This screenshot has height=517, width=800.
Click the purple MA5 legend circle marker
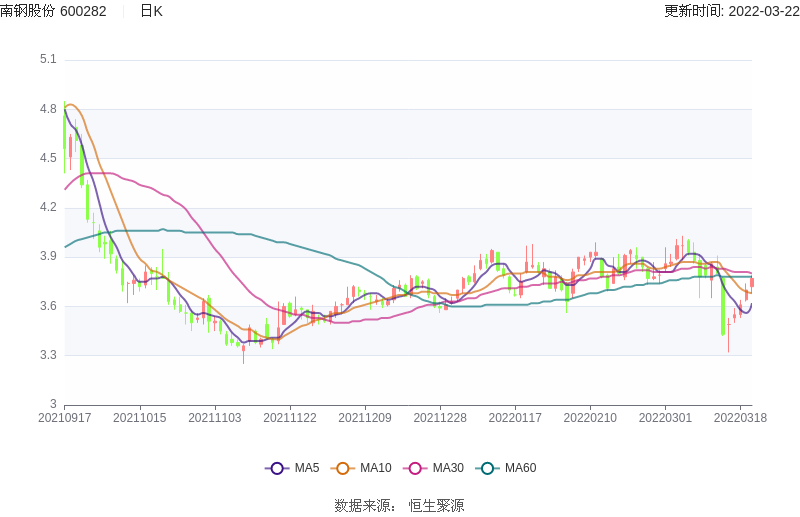277,468
